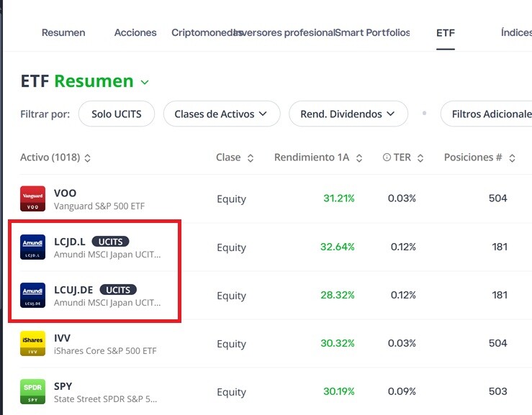Image resolution: width=532 pixels, height=415 pixels.
Task: Click the 0.12% TER value for LCJD.L
Action: tap(403, 247)
